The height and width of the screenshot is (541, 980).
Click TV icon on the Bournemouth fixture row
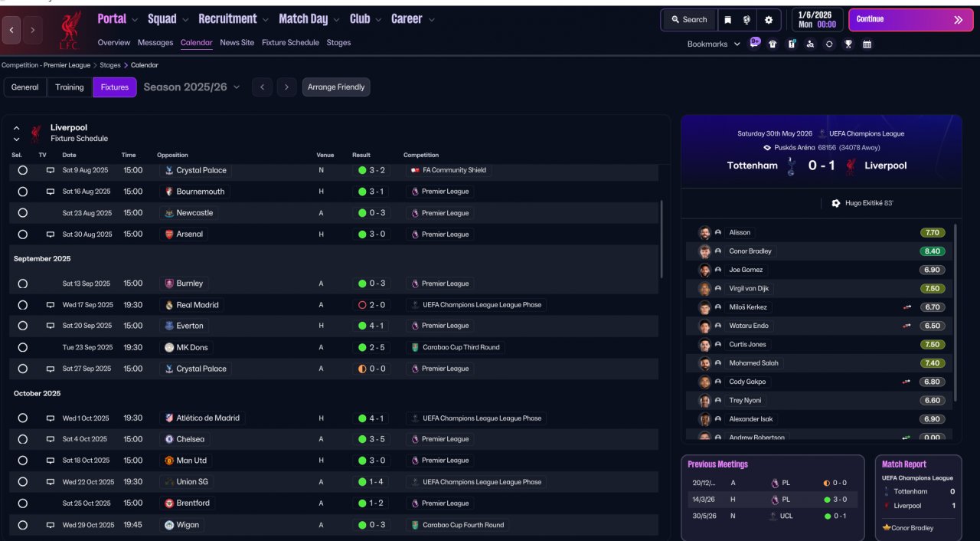51,192
